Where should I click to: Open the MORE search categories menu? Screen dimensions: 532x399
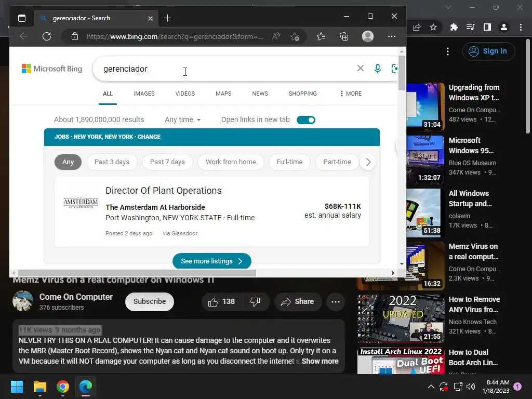351,94
